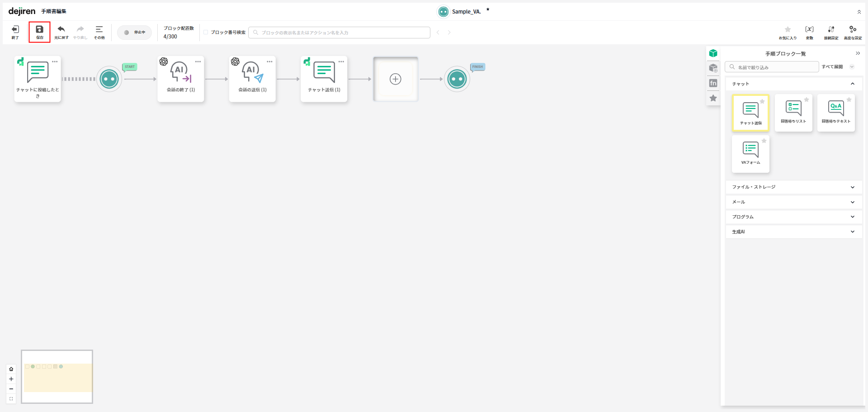Click the すべて展開 expand-all button
The height and width of the screenshot is (412, 868).
click(832, 67)
